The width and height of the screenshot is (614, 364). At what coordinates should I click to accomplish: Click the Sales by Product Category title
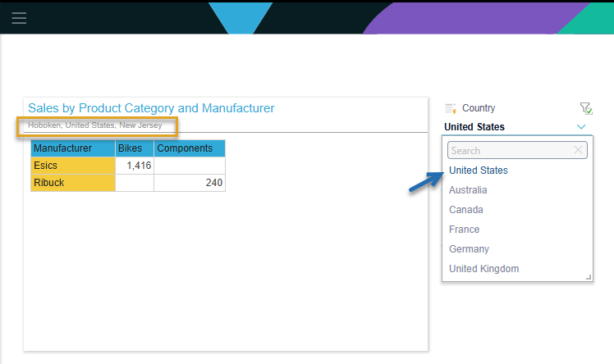151,108
